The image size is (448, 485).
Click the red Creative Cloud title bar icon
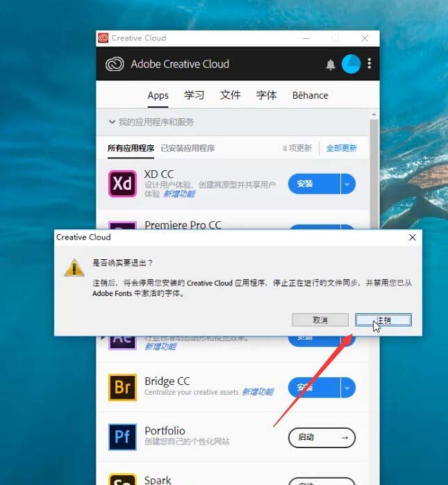103,38
